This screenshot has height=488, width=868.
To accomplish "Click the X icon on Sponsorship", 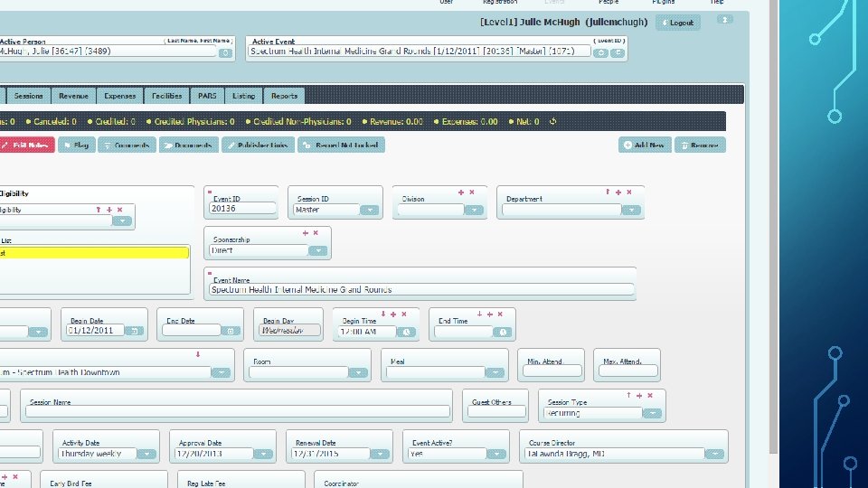I will click(x=316, y=233).
